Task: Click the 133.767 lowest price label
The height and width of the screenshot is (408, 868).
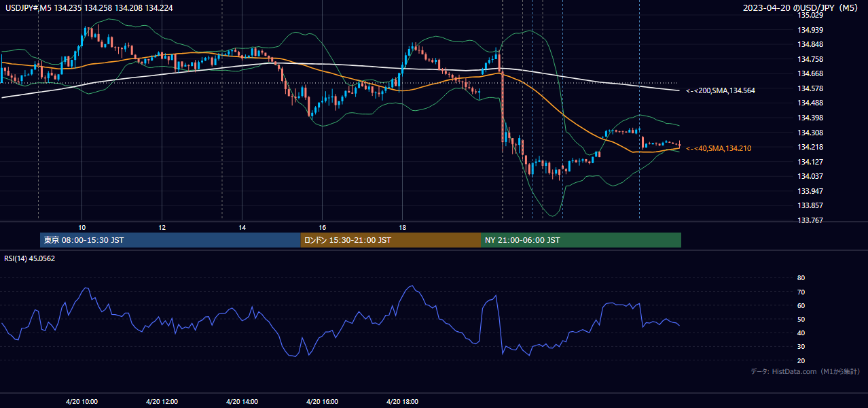Action: (810, 220)
